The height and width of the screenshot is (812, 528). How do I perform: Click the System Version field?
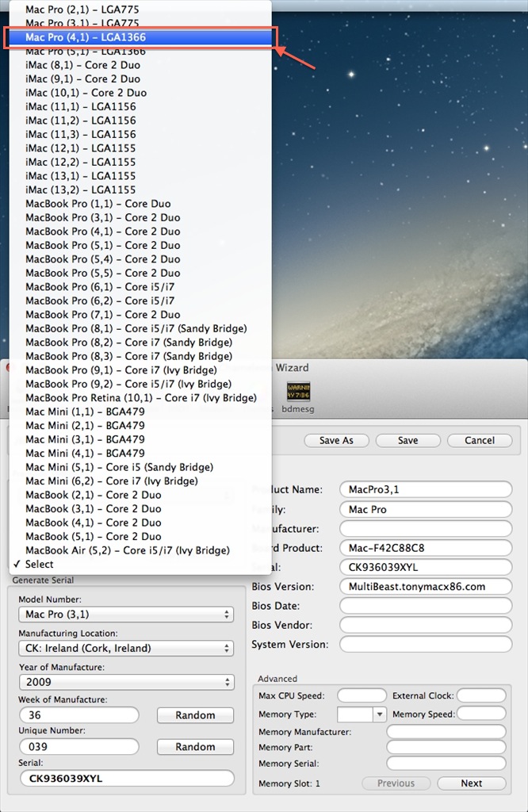[x=426, y=644]
